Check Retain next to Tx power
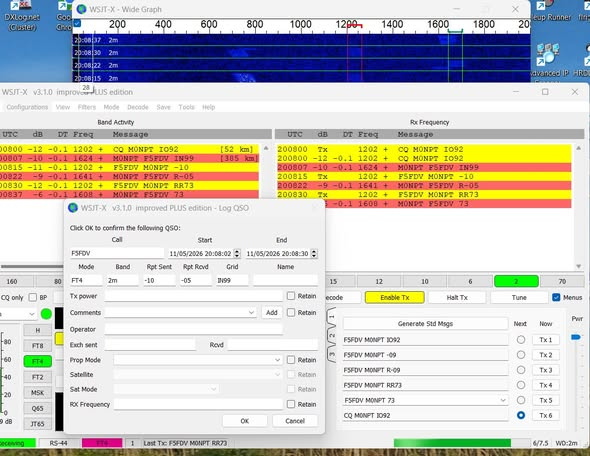Screen dimensions: 590x456 pyautogui.click(x=291, y=296)
